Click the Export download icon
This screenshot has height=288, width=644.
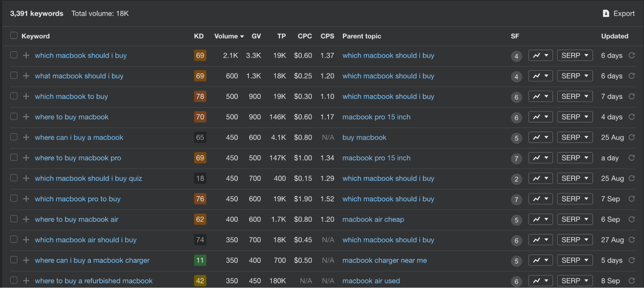point(606,14)
